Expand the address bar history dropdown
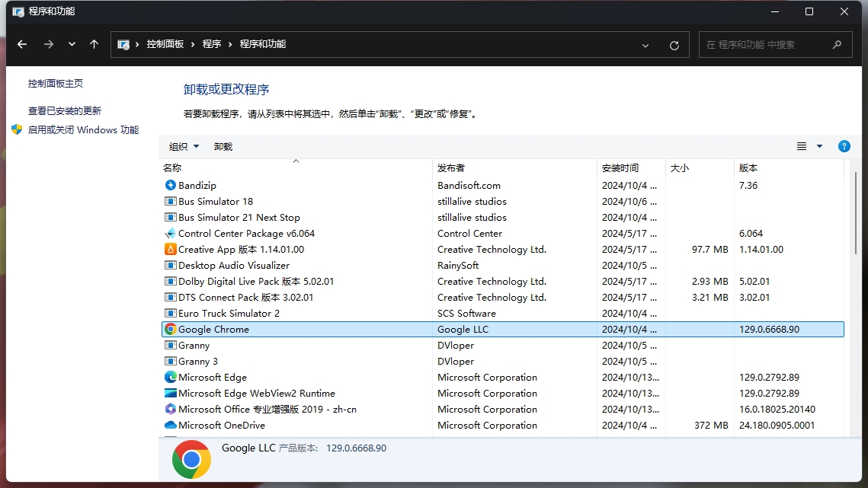 [x=645, y=44]
